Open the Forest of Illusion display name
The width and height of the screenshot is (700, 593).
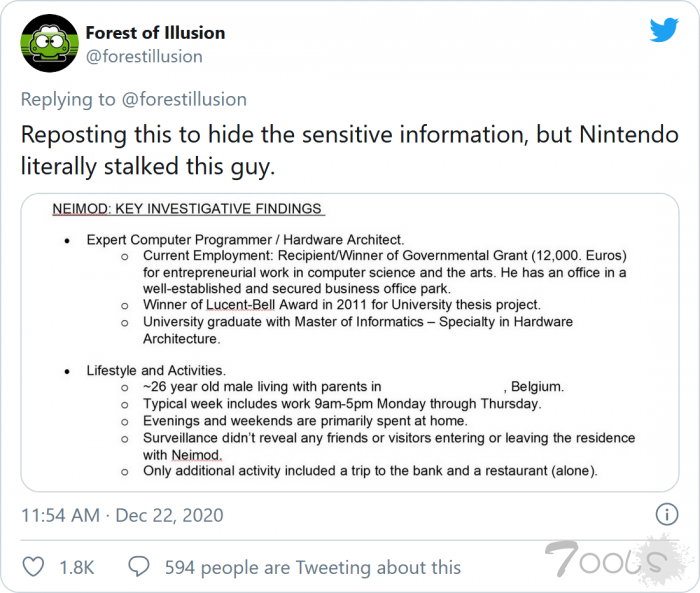155,32
